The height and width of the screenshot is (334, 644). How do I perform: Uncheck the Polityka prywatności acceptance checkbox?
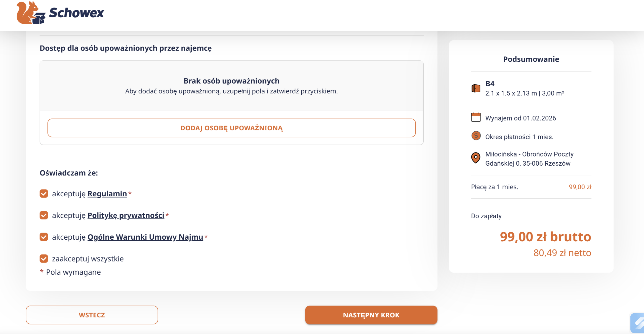44,215
